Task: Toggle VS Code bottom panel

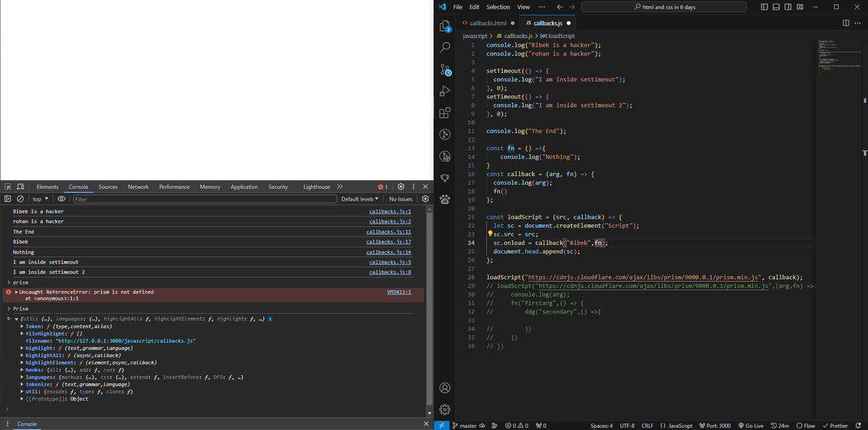Action: click(777, 7)
